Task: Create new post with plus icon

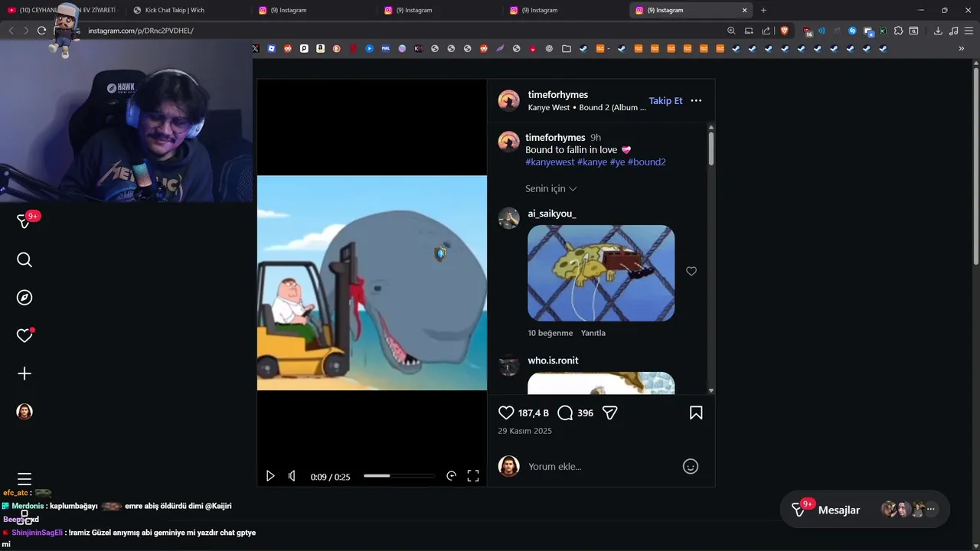Action: (24, 373)
